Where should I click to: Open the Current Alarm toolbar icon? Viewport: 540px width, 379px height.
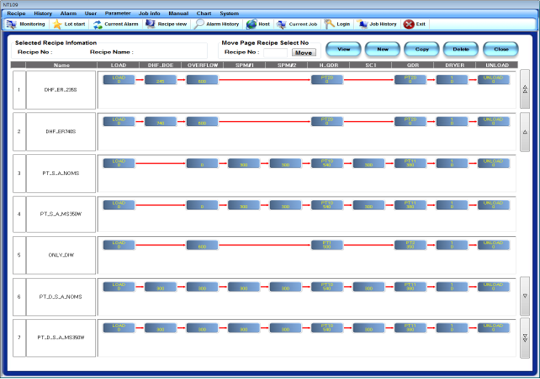[x=98, y=24]
